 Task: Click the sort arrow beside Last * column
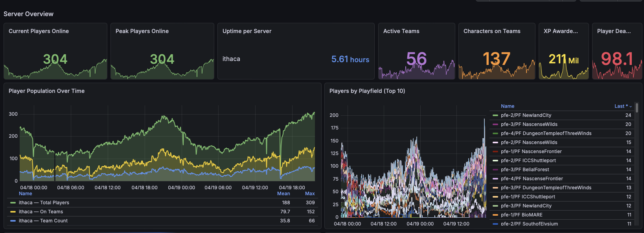(x=631, y=106)
